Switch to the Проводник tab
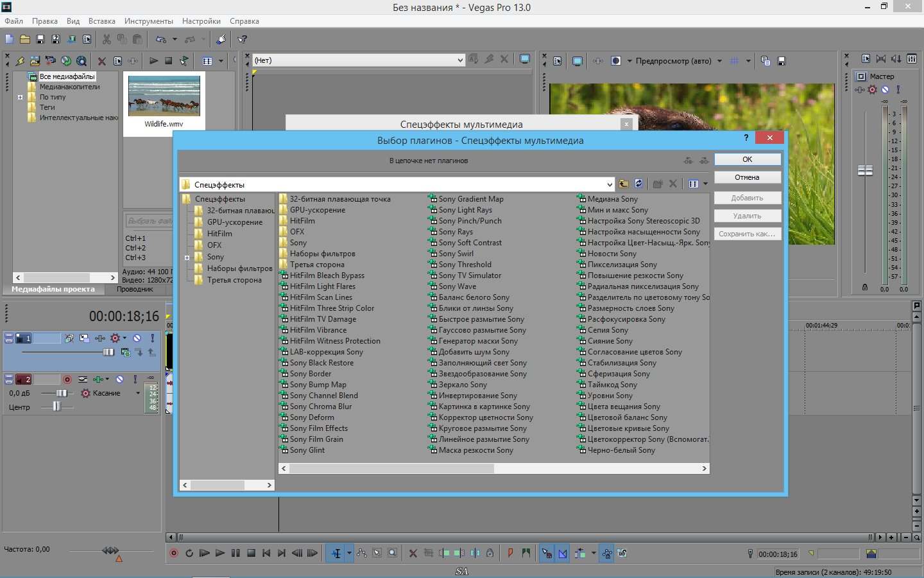 pyautogui.click(x=135, y=290)
